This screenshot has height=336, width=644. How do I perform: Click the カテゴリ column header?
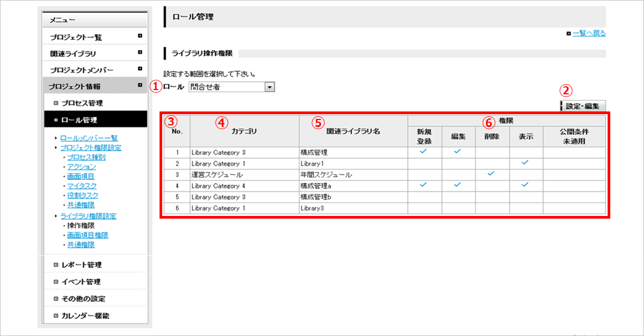click(245, 130)
